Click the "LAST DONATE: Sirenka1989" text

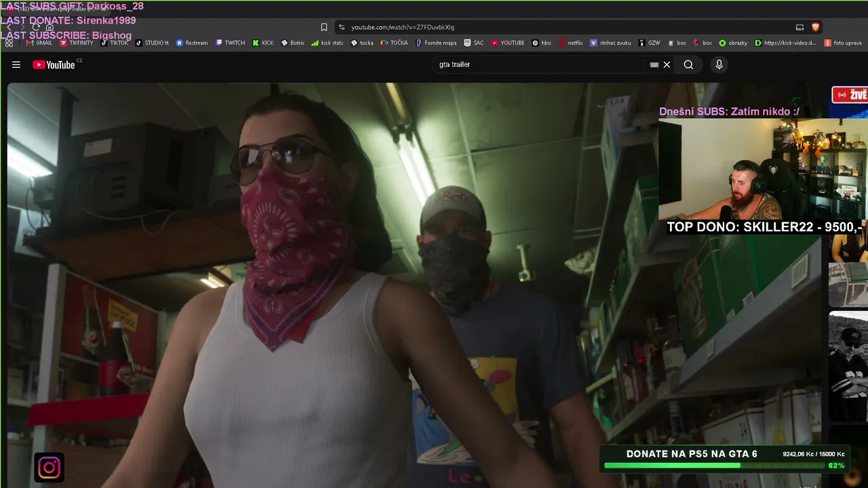[68, 20]
